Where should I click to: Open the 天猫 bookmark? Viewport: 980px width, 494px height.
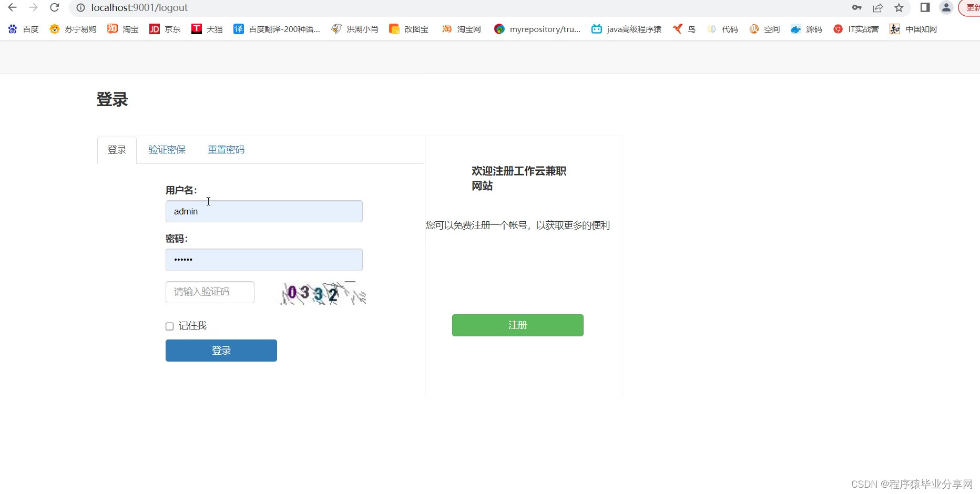click(x=207, y=29)
